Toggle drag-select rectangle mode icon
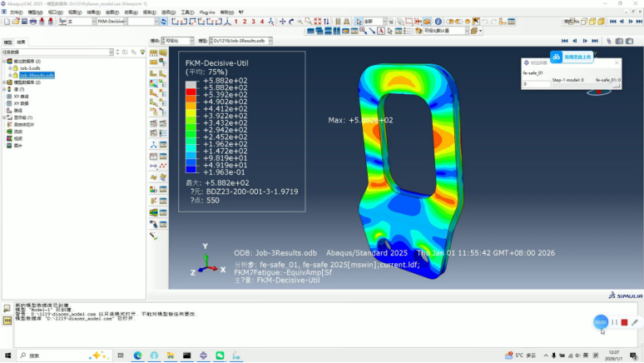Image resolution: width=644 pixels, height=363 pixels. tap(409, 22)
